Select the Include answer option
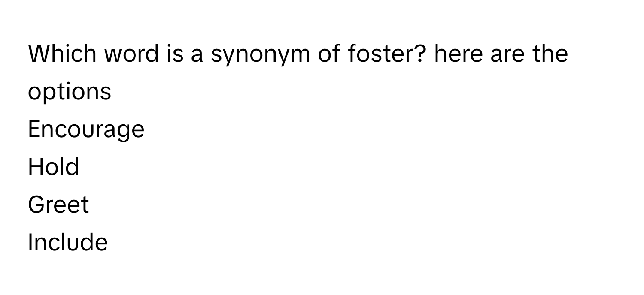The image size is (644, 295). [68, 242]
